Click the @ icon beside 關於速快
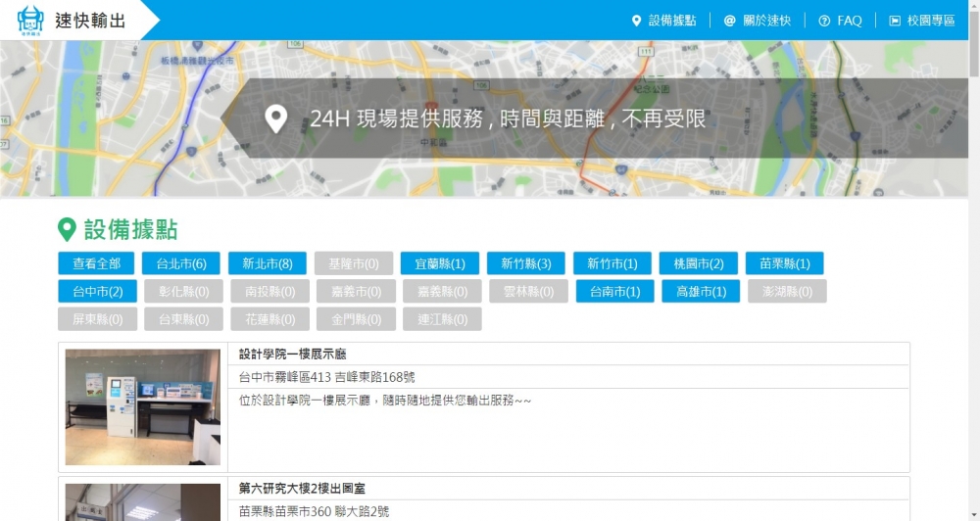 (x=729, y=21)
